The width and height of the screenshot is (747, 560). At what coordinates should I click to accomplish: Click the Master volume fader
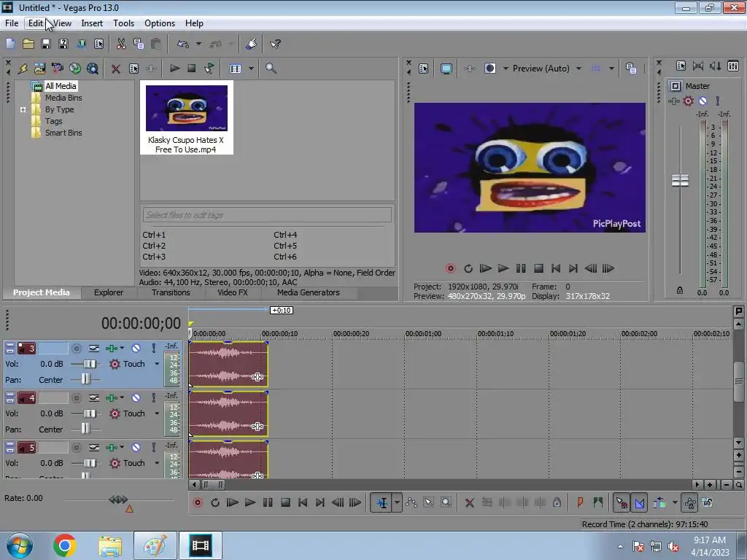coord(681,181)
